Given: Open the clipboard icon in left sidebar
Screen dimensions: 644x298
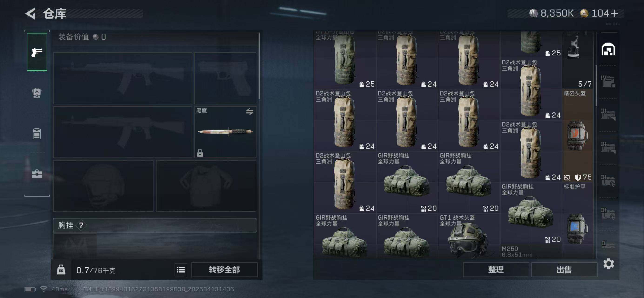Looking at the screenshot, I should 37,133.
